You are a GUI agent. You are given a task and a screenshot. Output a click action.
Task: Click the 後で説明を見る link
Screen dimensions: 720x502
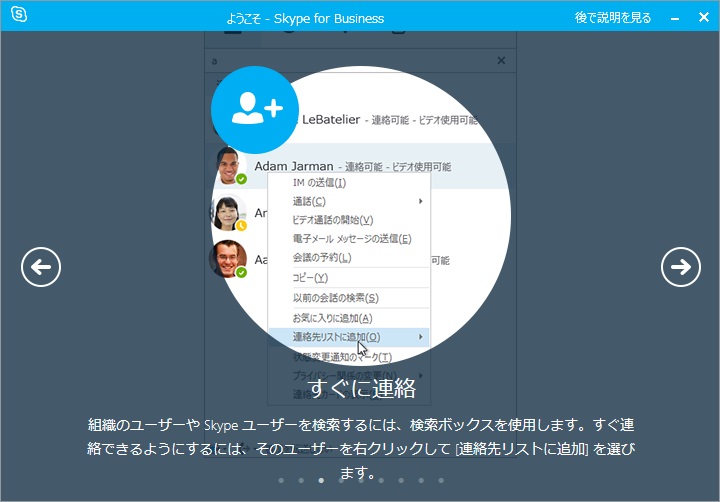[x=613, y=18]
